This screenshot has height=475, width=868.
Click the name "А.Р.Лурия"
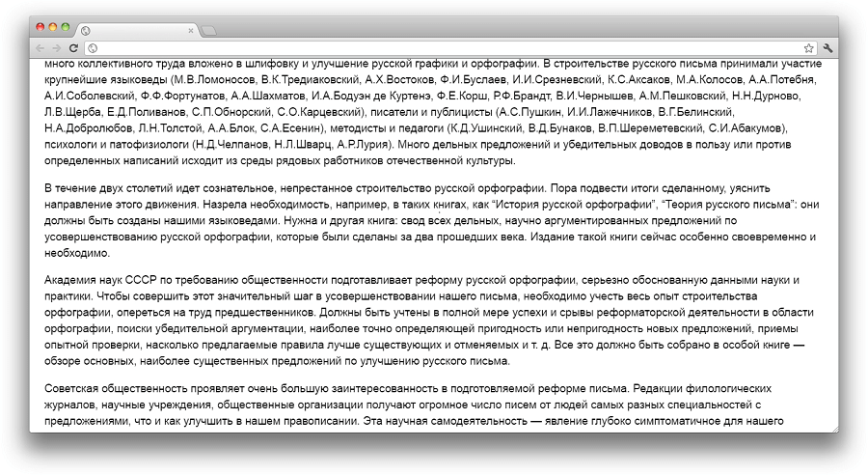click(x=362, y=145)
